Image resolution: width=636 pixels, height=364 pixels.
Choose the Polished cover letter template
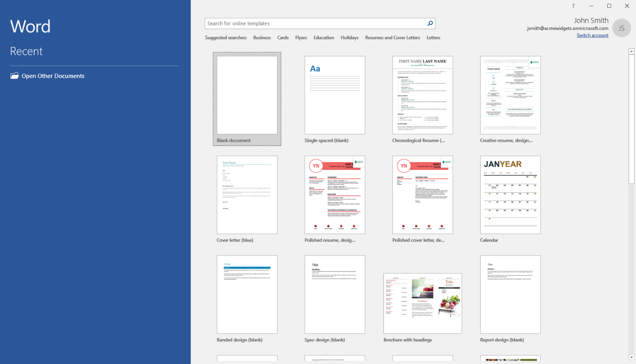tap(423, 199)
